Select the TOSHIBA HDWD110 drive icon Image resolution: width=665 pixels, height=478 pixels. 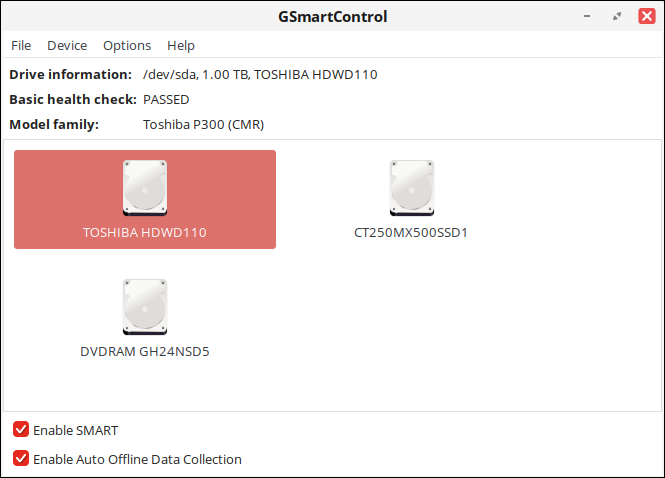[145, 188]
